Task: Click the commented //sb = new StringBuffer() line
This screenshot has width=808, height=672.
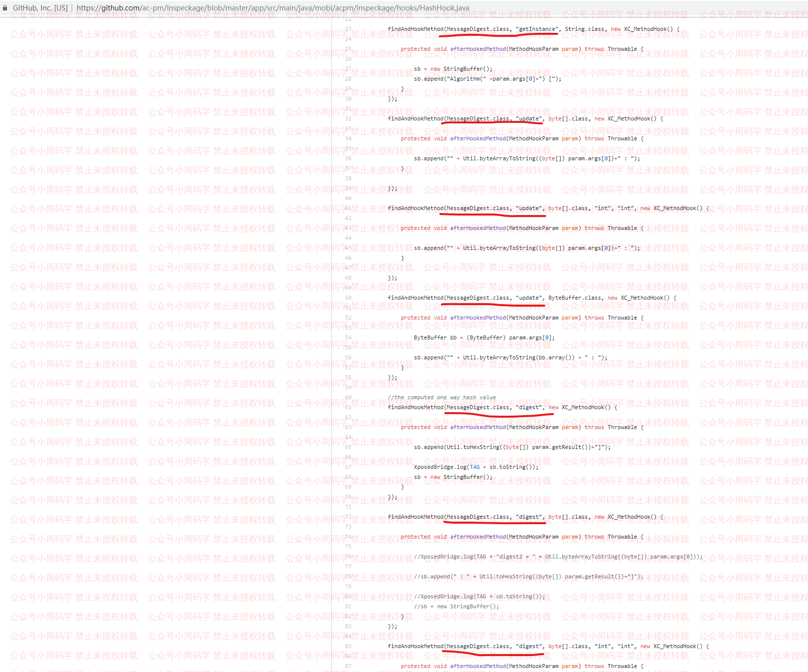Action: (456, 606)
